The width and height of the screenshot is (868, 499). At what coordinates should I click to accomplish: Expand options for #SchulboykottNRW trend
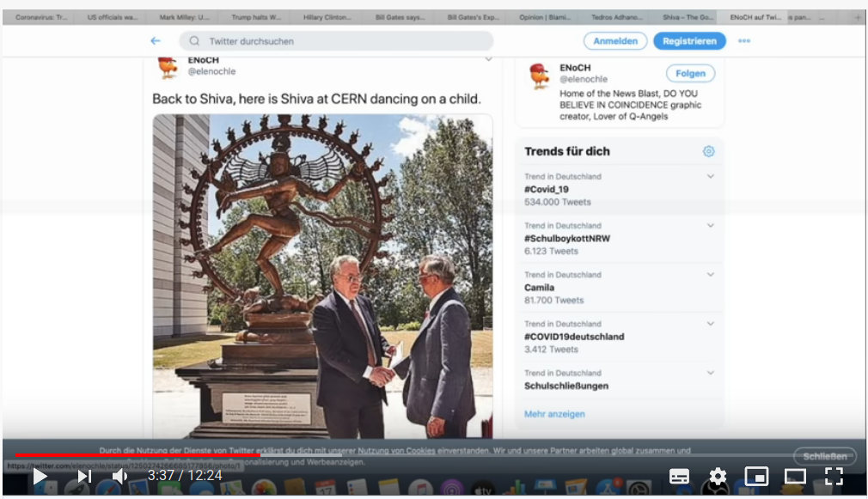click(711, 225)
